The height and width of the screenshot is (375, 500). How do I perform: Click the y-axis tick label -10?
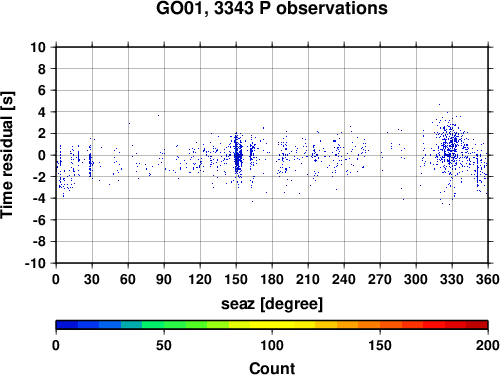[x=35, y=263]
